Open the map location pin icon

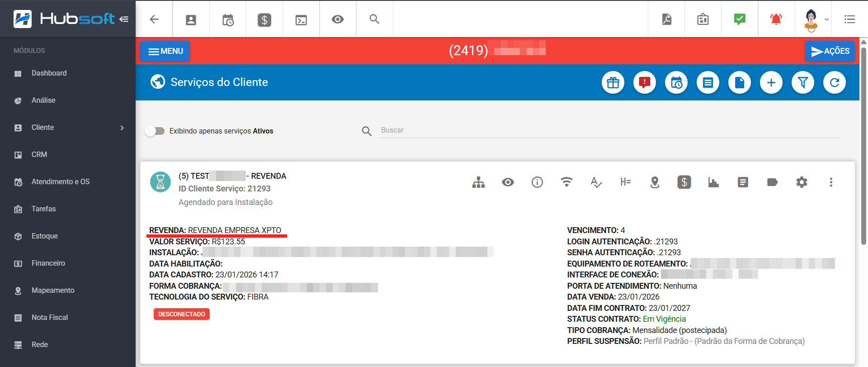[655, 182]
